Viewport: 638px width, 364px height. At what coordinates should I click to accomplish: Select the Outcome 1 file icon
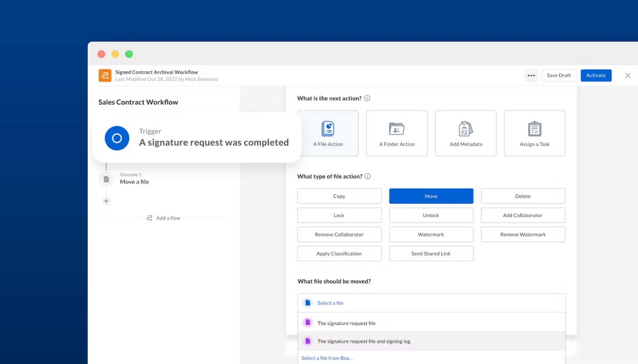coord(106,179)
